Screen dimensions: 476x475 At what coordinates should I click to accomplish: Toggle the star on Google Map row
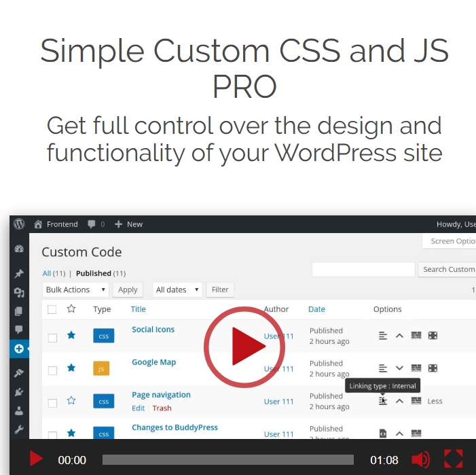71,368
